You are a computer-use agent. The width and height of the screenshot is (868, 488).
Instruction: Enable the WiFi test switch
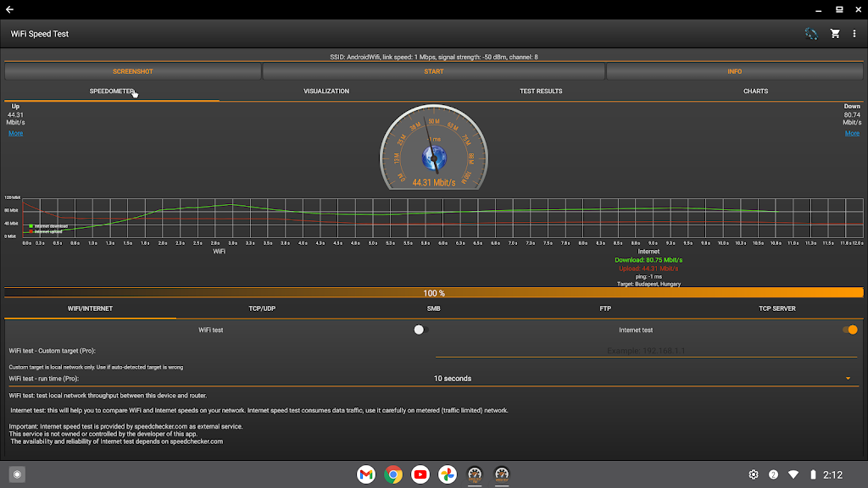click(420, 330)
